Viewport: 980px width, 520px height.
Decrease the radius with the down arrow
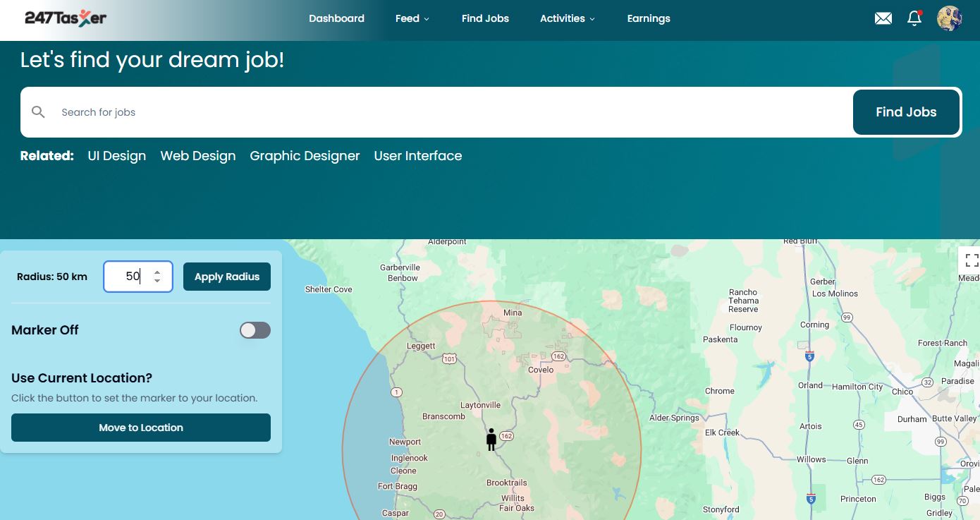point(157,281)
